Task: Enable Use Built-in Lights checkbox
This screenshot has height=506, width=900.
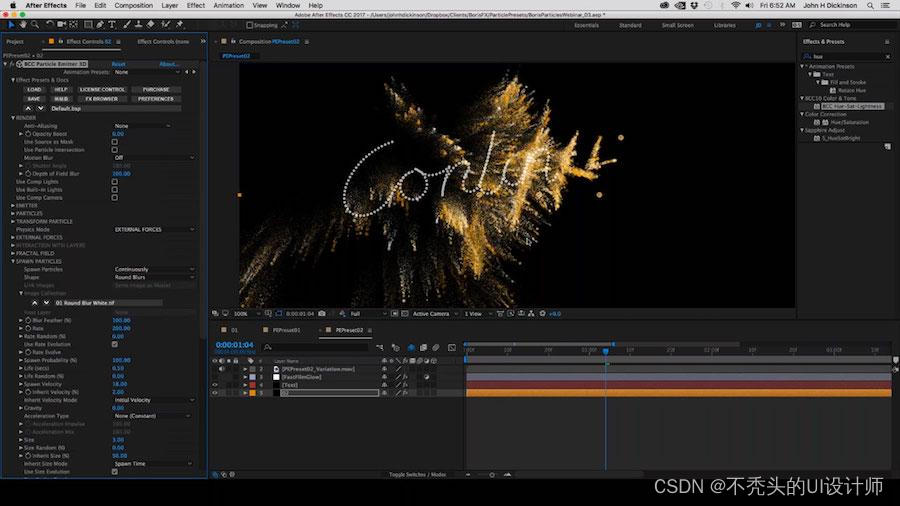Action: point(115,189)
